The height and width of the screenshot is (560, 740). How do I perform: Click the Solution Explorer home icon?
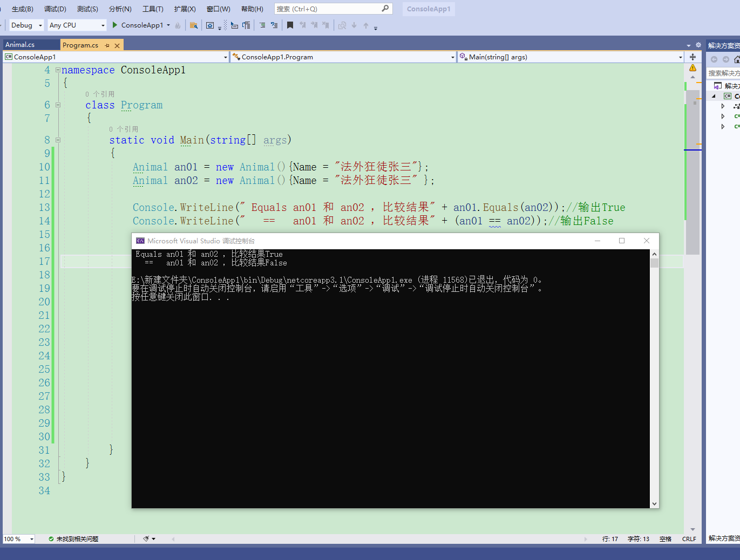pos(737,59)
